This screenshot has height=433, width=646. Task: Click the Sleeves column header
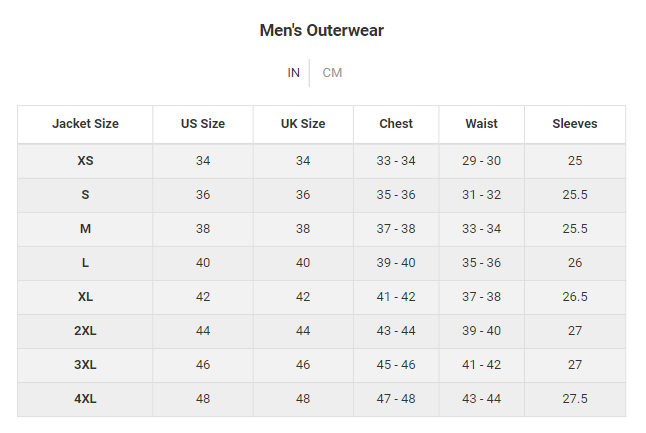coord(575,124)
